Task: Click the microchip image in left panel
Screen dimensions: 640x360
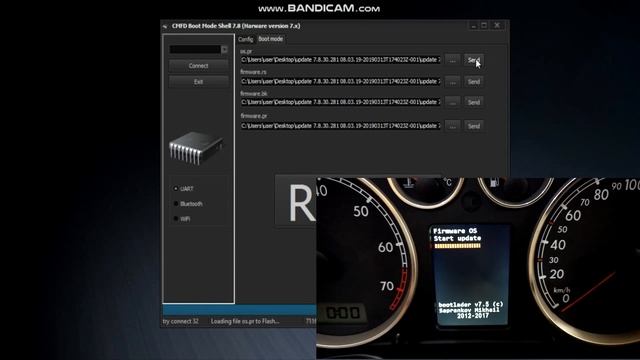Action: coord(196,148)
